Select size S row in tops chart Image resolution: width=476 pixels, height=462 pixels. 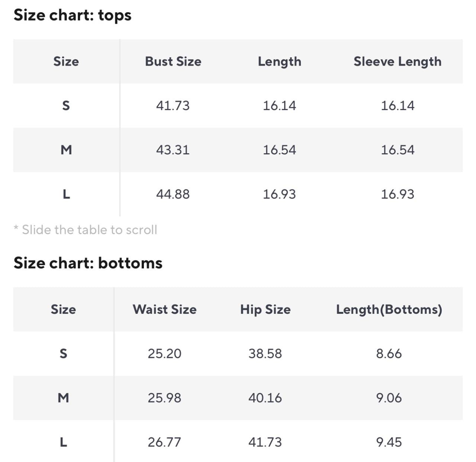[66, 106]
